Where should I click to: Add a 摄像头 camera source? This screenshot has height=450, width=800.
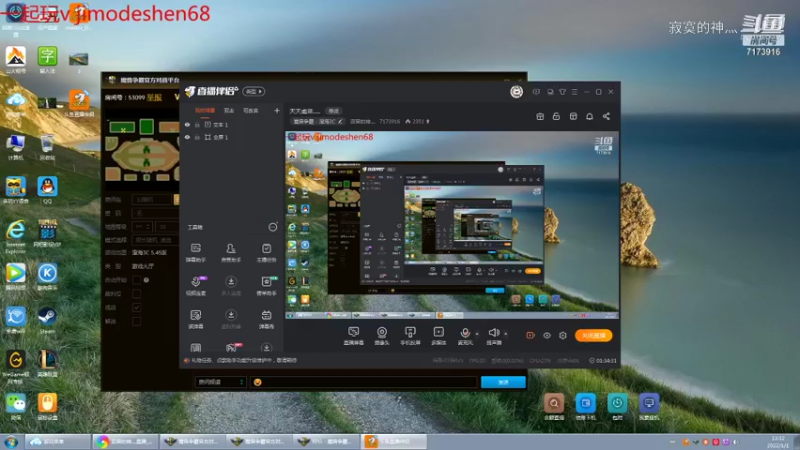(x=382, y=336)
